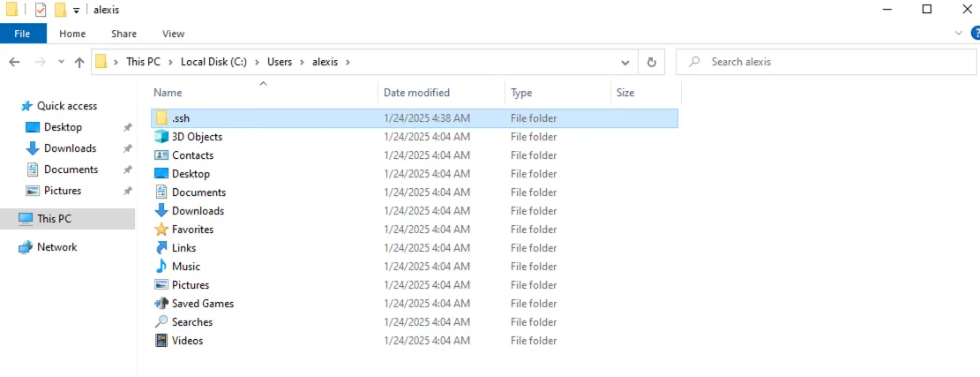The image size is (980, 377).
Task: Unpin Pictures using its pin icon
Action: 128,191
